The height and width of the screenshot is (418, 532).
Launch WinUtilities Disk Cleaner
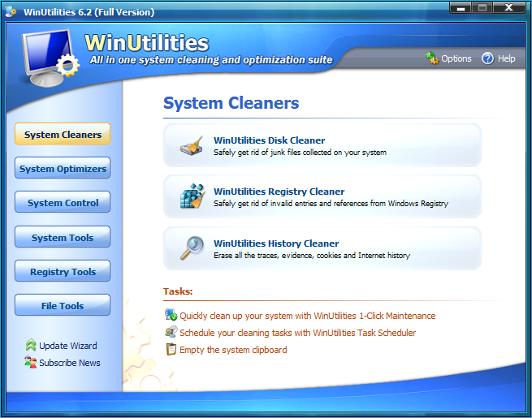(x=269, y=140)
